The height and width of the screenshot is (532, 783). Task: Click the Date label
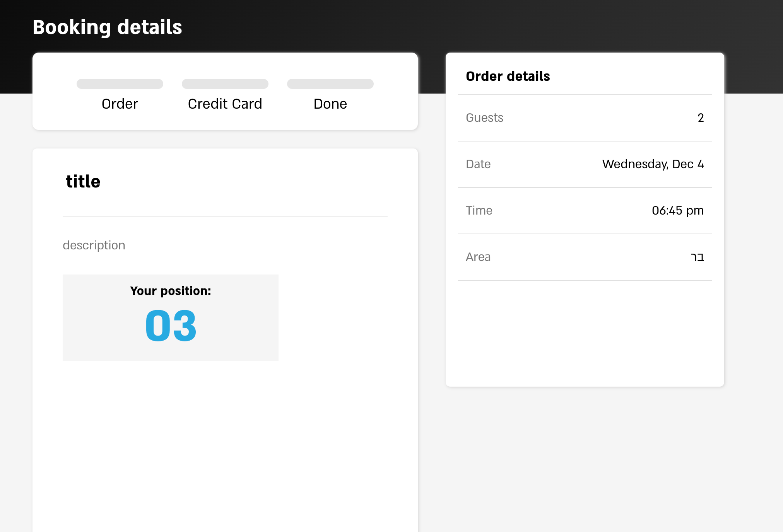point(478,164)
